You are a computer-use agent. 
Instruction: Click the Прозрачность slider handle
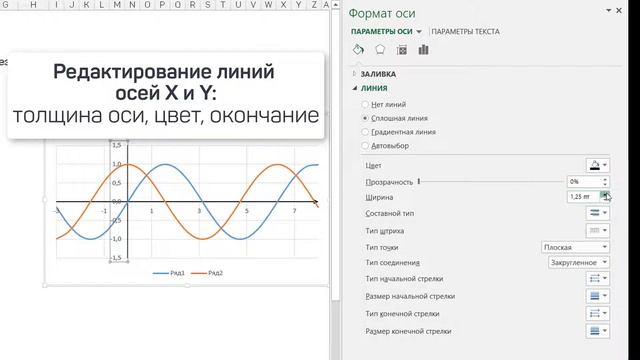point(419,182)
